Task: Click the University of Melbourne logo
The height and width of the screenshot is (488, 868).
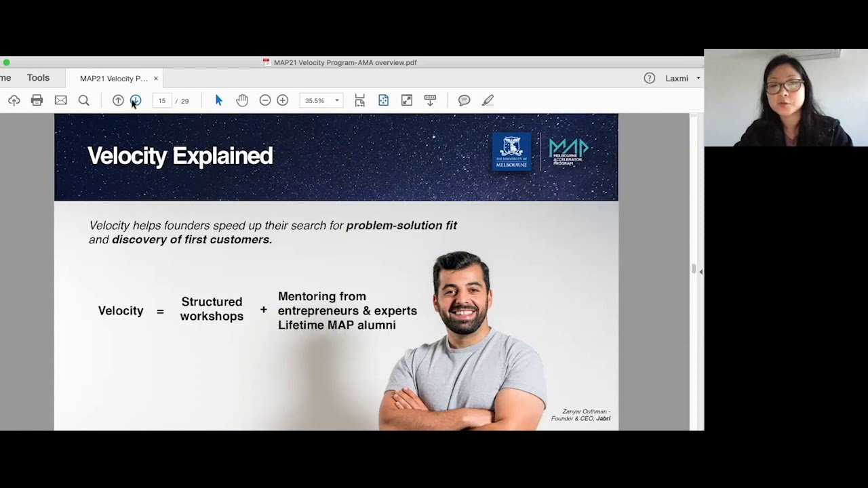Action: pyautogui.click(x=512, y=152)
